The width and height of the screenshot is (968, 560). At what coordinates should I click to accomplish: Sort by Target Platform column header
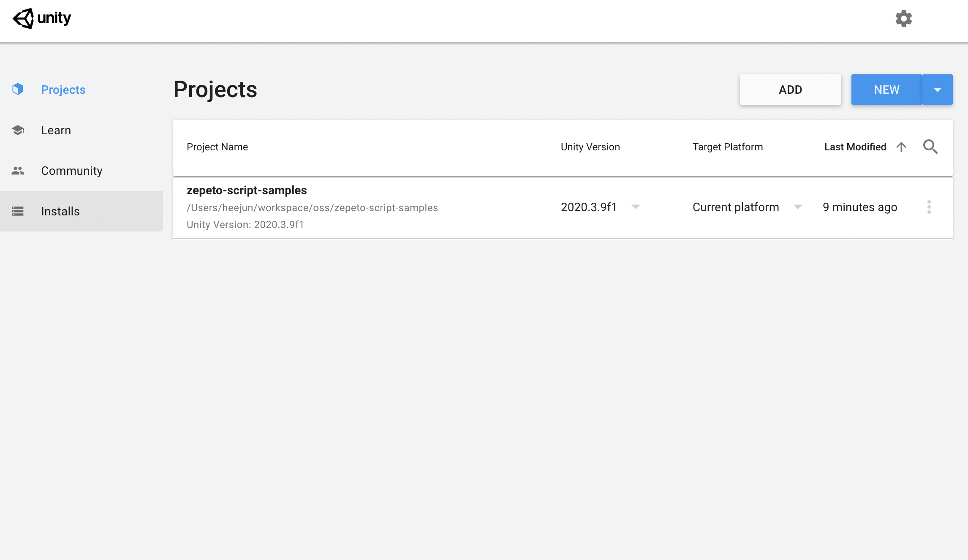[x=727, y=147]
